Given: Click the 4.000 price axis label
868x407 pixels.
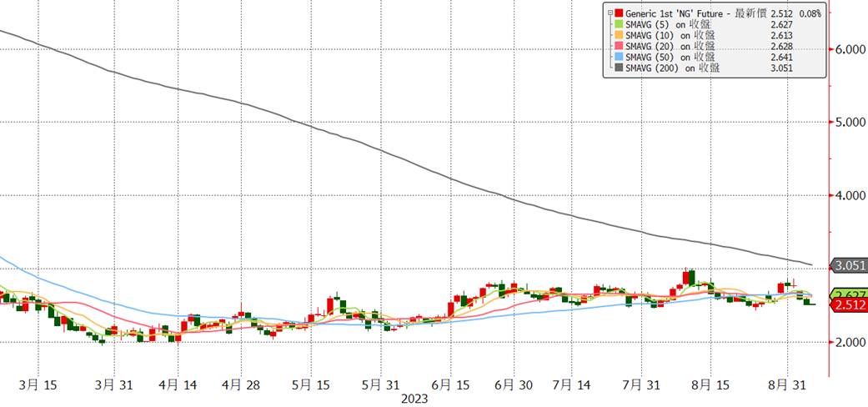Looking at the screenshot, I should click(849, 195).
